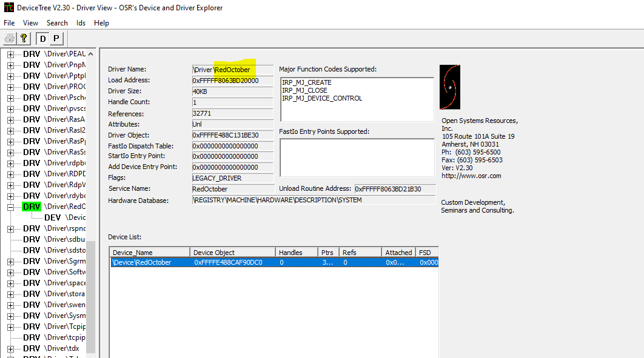Viewport: 644px width, 358px height.
Task: Click the Driver Name field \Driver\RedOctober
Action: [232, 70]
